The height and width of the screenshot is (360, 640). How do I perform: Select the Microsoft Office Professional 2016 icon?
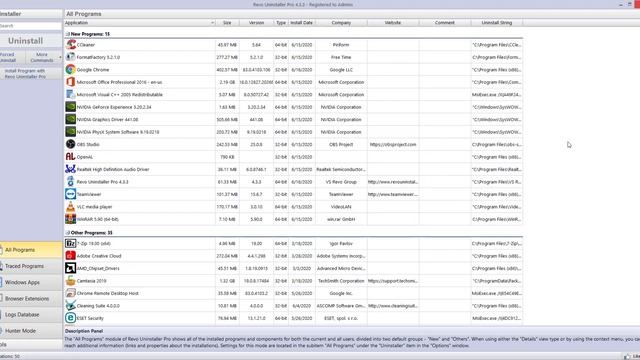[x=71, y=82]
